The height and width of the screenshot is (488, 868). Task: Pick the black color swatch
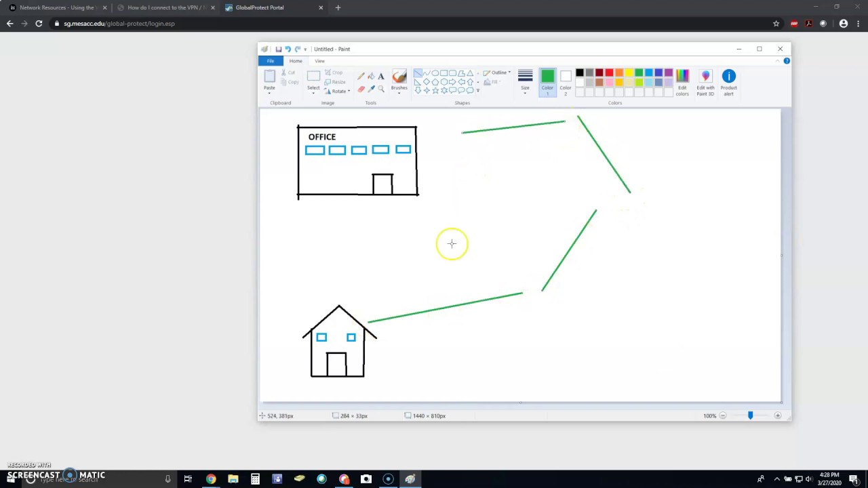click(x=580, y=73)
